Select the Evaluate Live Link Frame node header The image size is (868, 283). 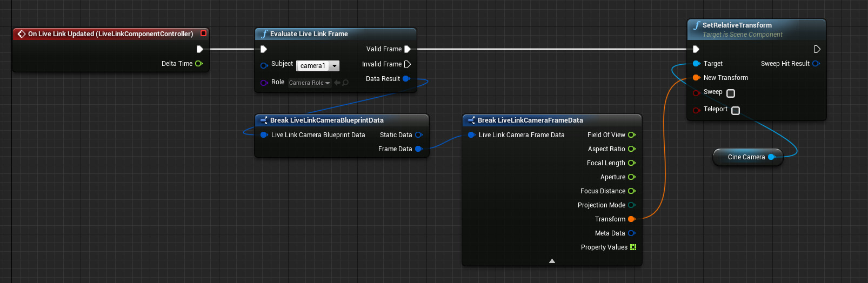pos(309,34)
